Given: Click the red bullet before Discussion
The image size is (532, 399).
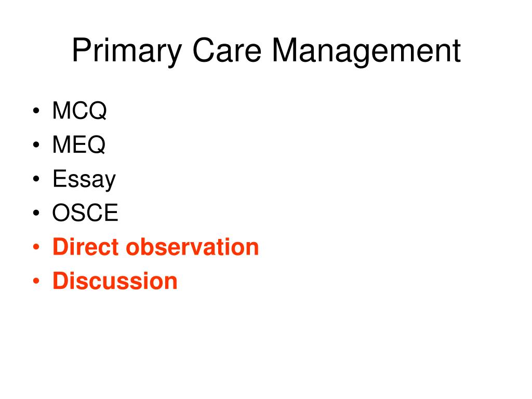Looking at the screenshot, I should (x=36, y=281).
